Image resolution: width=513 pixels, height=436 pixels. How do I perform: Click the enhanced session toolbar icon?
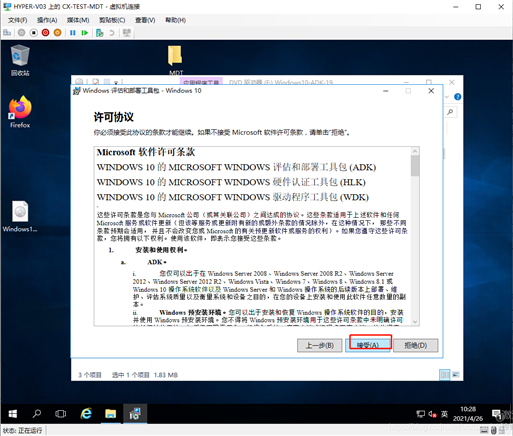(x=127, y=33)
